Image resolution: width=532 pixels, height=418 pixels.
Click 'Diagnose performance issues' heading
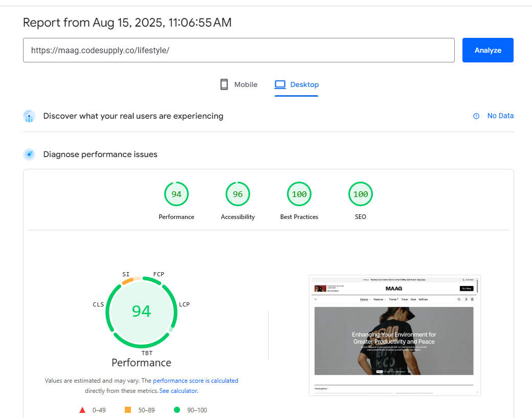pyautogui.click(x=100, y=155)
